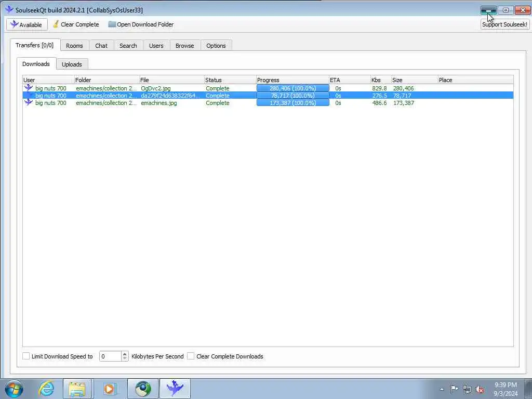Screen dimensions: 532x399
Task: Sort by the ETA column header
Action: [x=350, y=80]
